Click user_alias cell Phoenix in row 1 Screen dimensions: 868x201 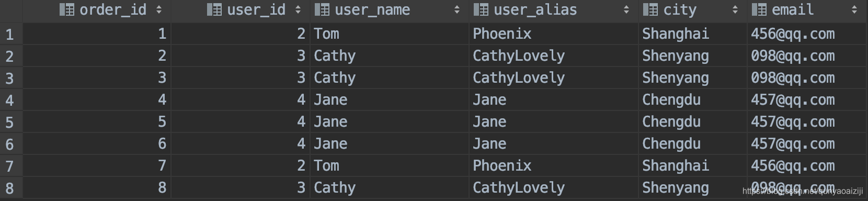coord(554,34)
